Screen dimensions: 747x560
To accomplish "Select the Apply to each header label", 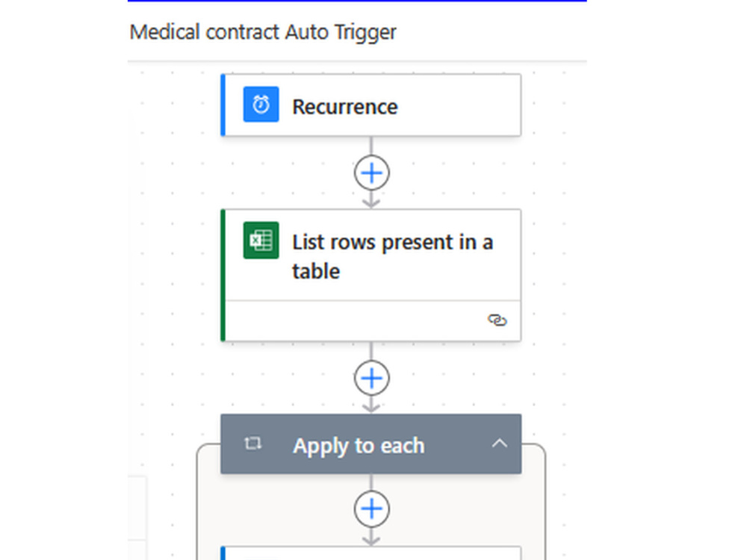I will [359, 446].
